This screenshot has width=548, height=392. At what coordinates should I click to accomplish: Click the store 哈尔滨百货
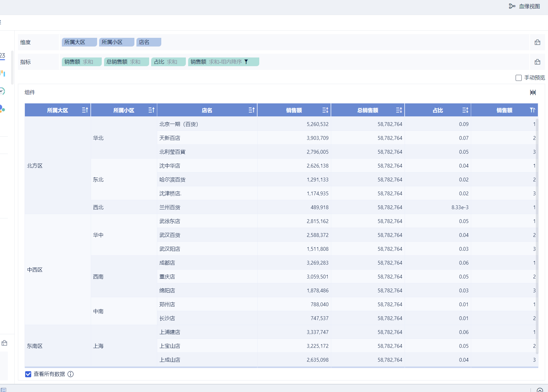172,180
